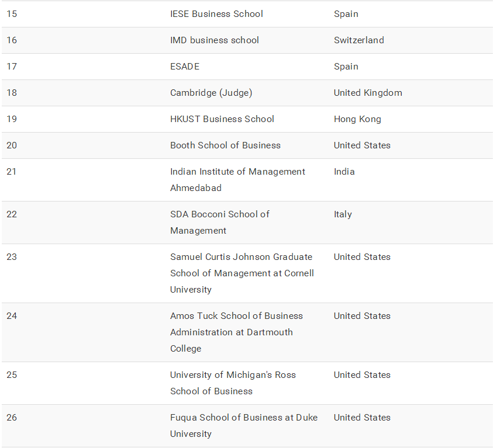Select HKUST Business School row text
The image size is (497, 448).
[x=222, y=119]
